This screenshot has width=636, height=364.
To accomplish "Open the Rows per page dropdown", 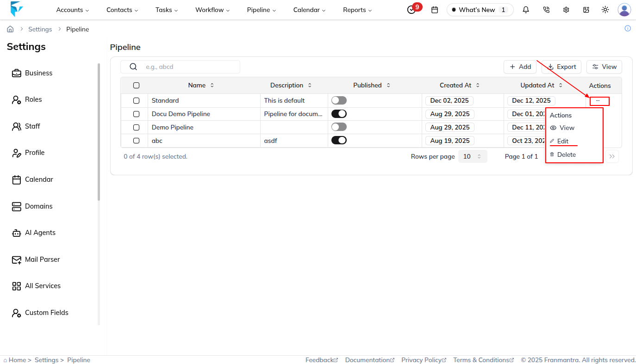I will click(x=473, y=156).
